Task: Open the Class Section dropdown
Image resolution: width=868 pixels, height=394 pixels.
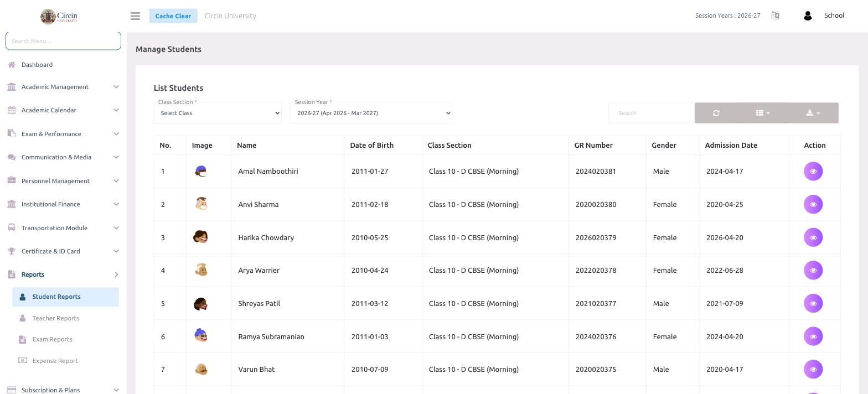Action: (x=218, y=113)
